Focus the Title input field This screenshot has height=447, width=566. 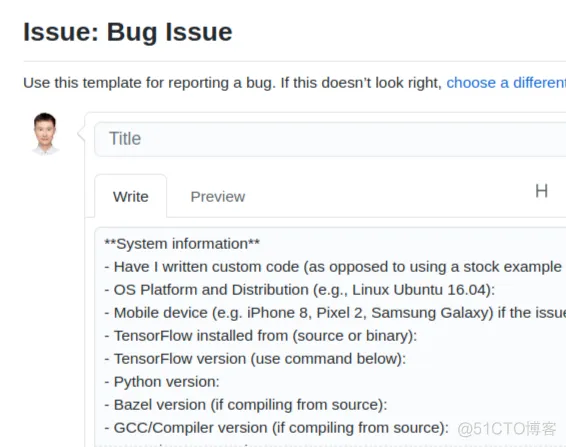pos(330,139)
